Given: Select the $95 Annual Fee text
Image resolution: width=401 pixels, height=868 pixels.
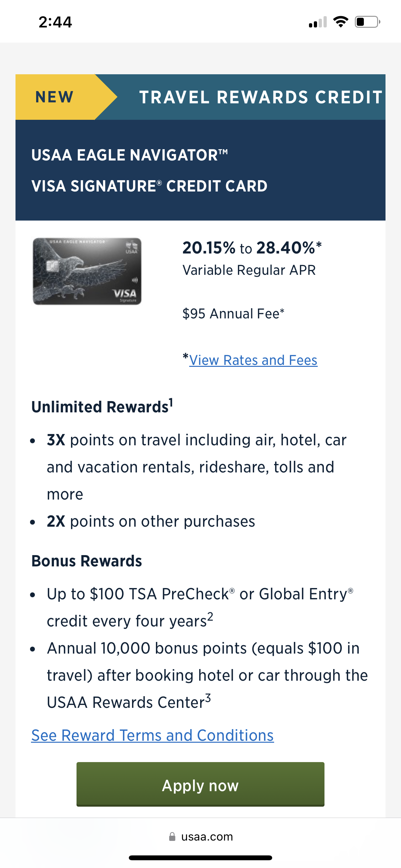Looking at the screenshot, I should point(233,314).
